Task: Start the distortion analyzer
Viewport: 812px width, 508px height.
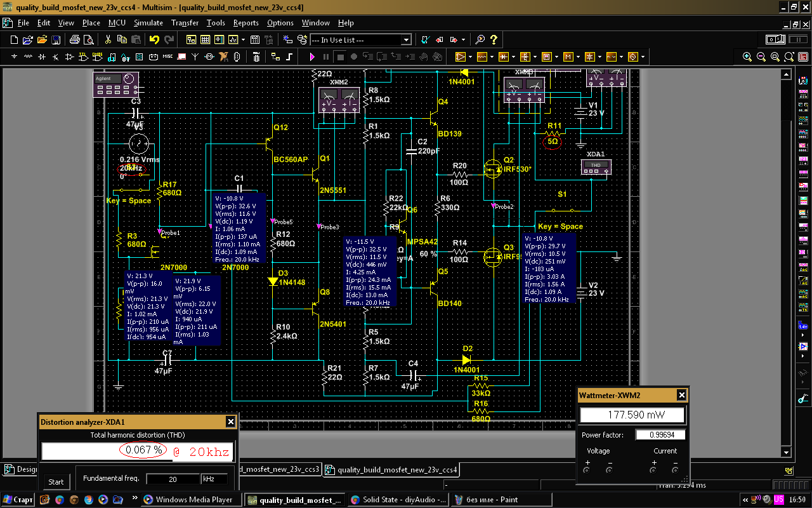Action: [56, 481]
